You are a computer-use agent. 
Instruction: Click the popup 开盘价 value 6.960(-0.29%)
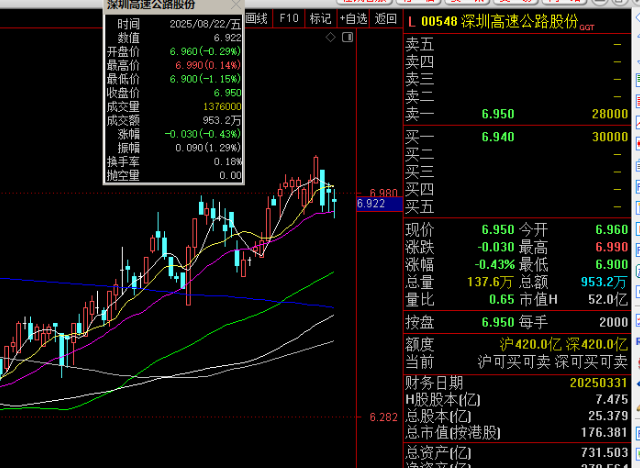[205, 52]
